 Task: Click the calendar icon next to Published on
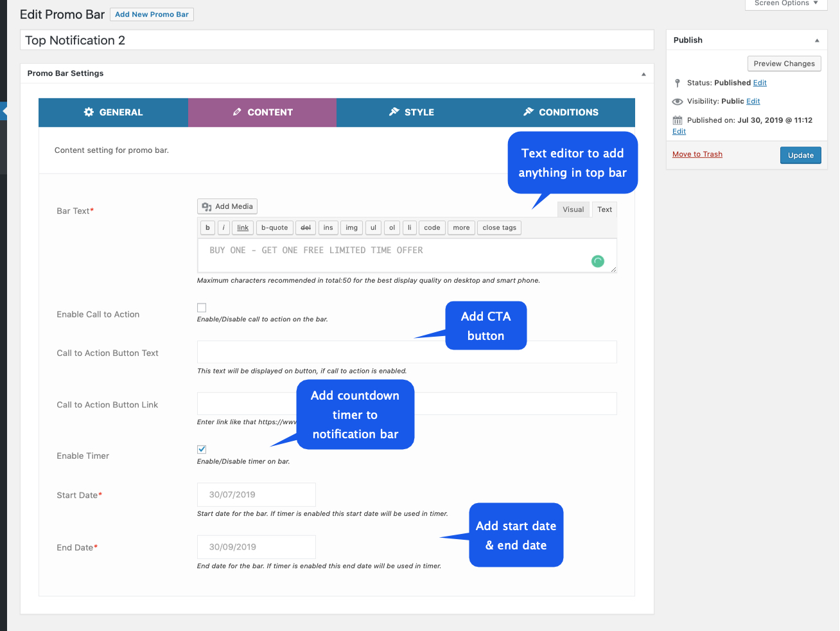(x=678, y=120)
